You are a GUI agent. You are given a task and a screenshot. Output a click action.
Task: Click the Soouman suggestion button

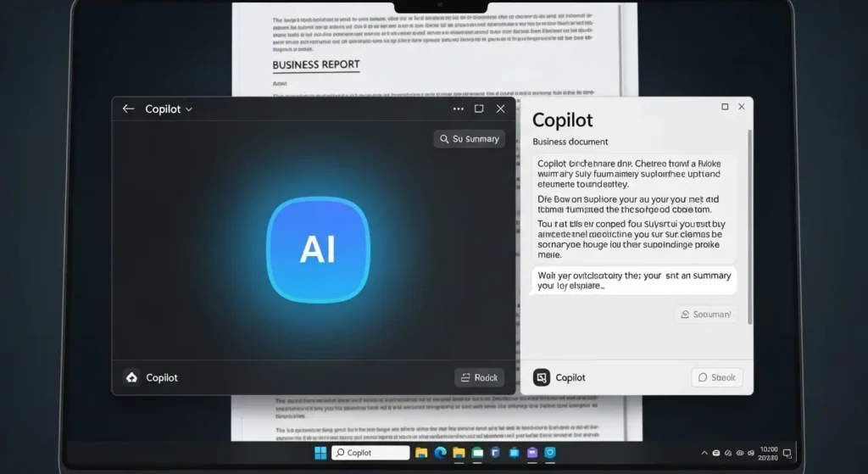point(706,315)
